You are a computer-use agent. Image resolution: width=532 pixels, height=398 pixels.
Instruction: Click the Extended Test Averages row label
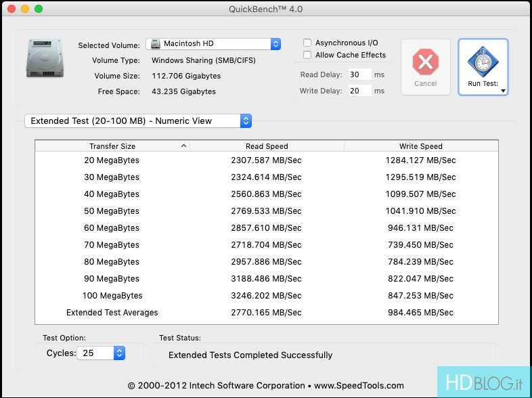coord(112,313)
